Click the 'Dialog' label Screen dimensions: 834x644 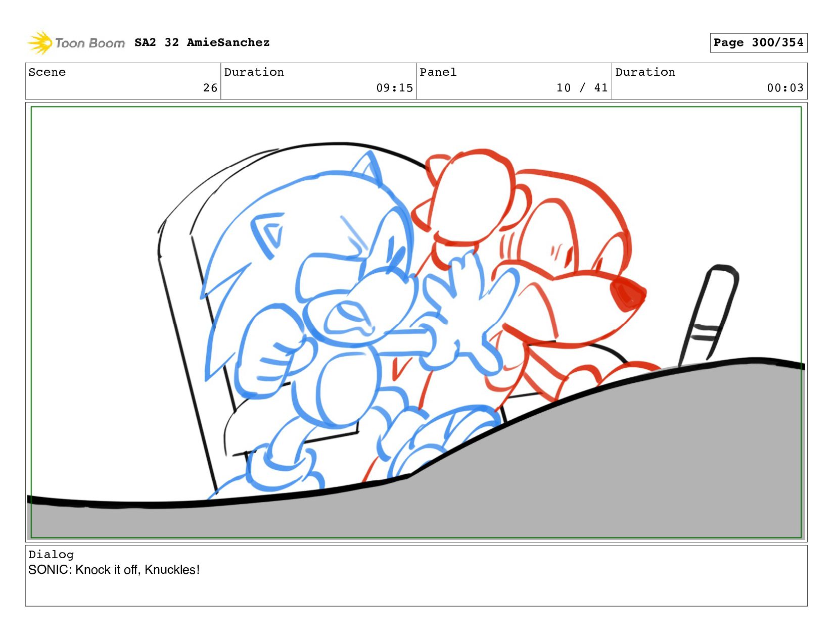pyautogui.click(x=51, y=555)
